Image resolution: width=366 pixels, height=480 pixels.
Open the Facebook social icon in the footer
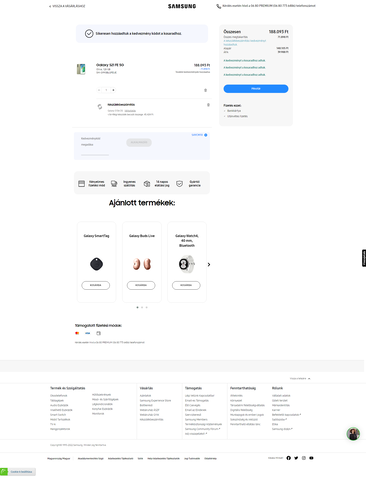tap(288, 458)
